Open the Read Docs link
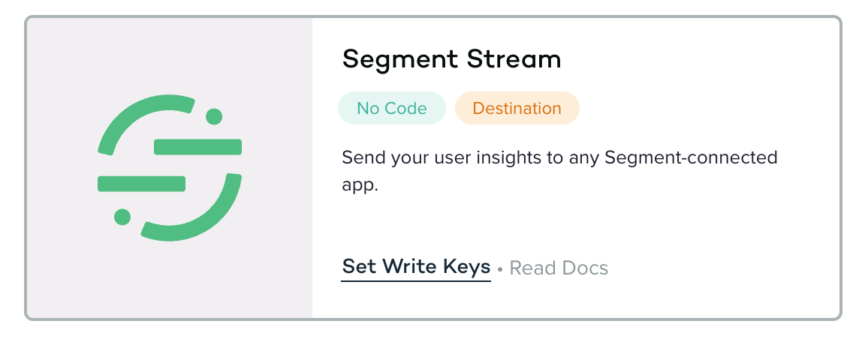 point(559,268)
